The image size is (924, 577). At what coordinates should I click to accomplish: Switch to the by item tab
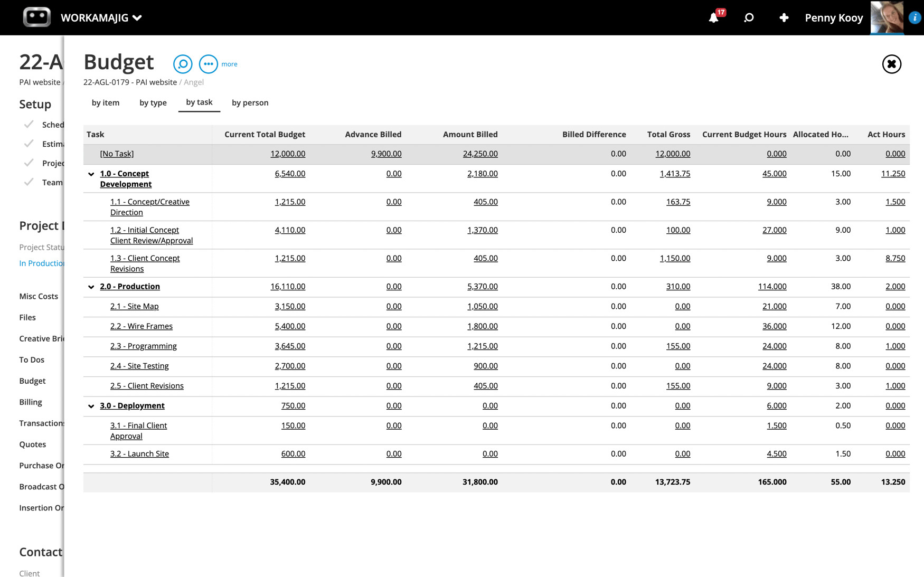(106, 102)
